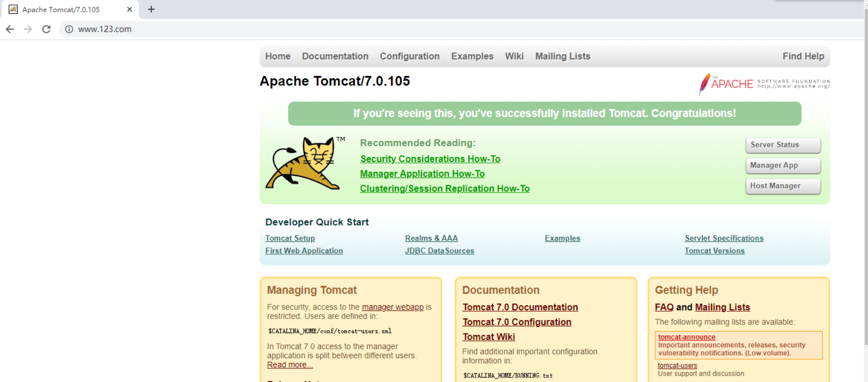Click the Managing Tomcat heading

tap(312, 290)
